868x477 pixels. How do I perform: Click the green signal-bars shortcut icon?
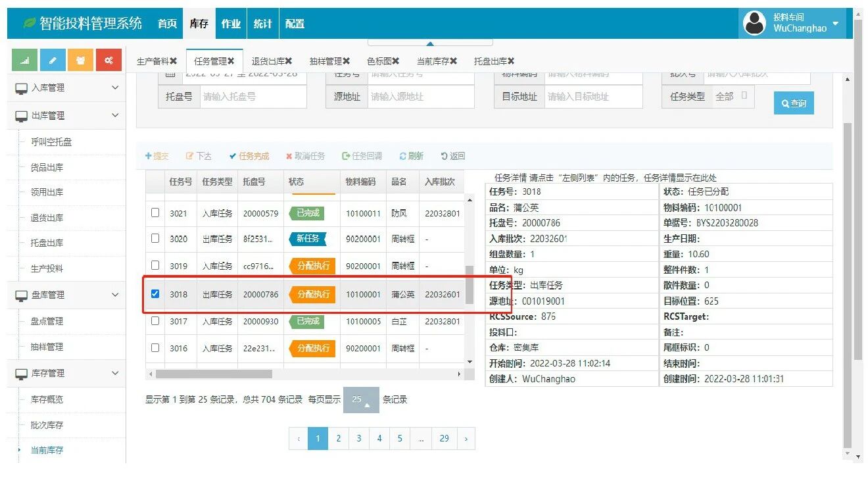point(24,60)
